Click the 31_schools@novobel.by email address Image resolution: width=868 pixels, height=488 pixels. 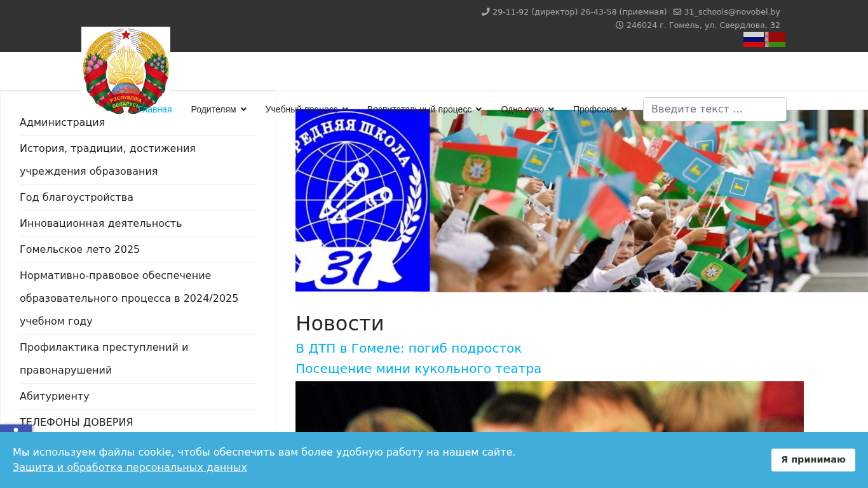[x=732, y=11]
